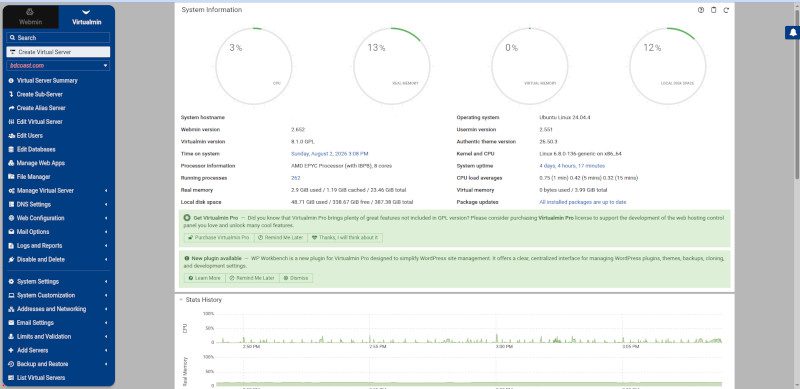Click the Web Configuration globe icon

click(x=11, y=218)
